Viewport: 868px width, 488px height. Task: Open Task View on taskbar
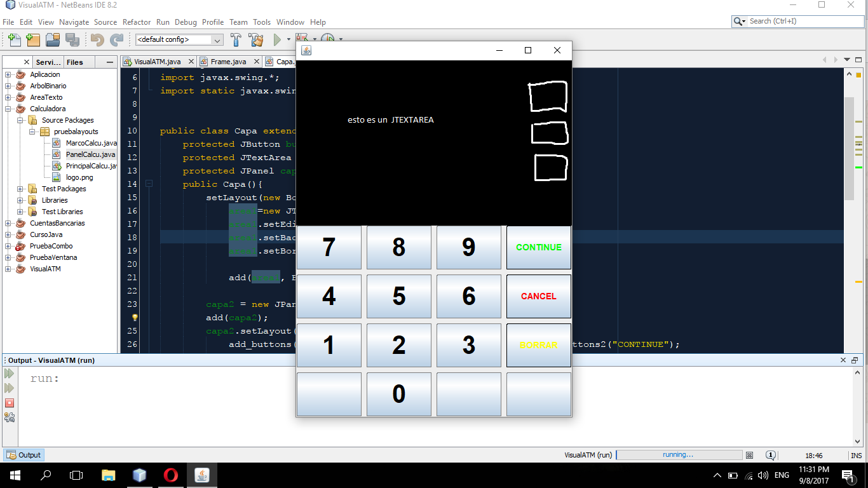pyautogui.click(x=76, y=475)
